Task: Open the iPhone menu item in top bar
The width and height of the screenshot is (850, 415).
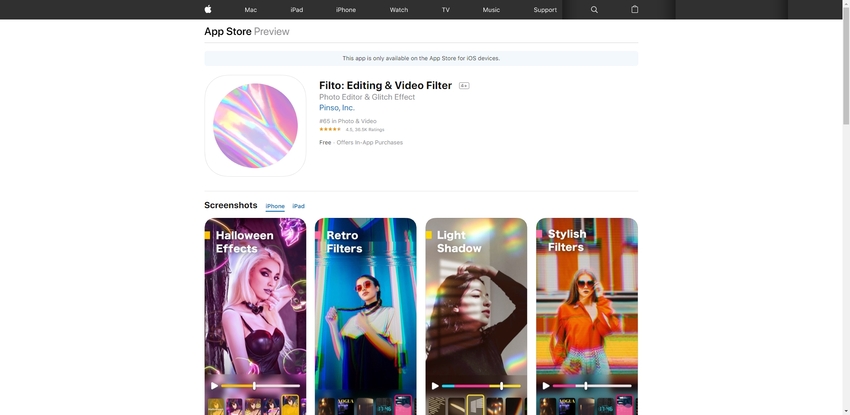Action: (346, 10)
